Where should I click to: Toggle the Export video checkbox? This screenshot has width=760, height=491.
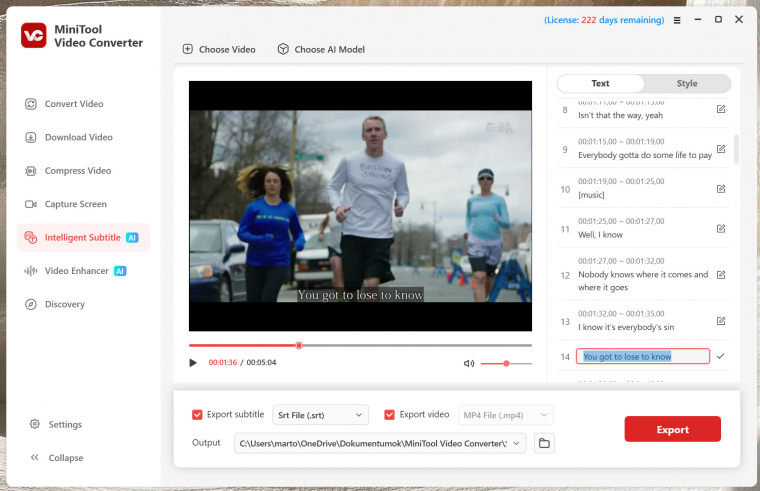[x=389, y=415]
